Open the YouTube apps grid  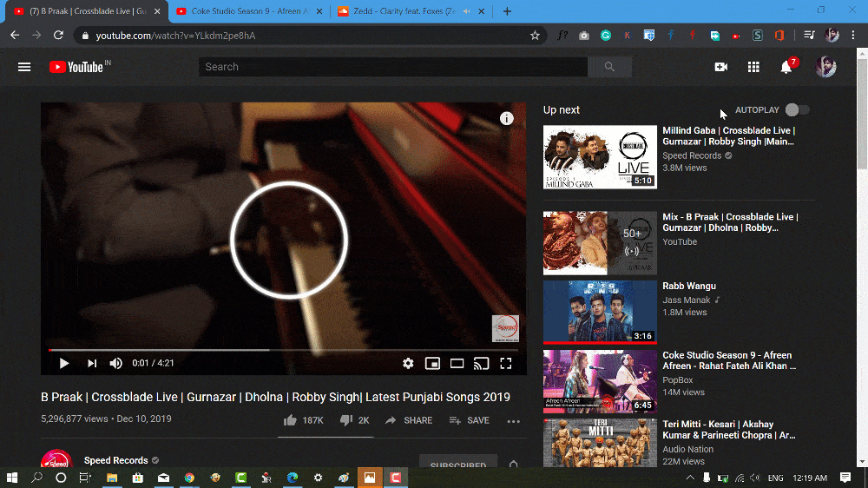click(x=753, y=67)
